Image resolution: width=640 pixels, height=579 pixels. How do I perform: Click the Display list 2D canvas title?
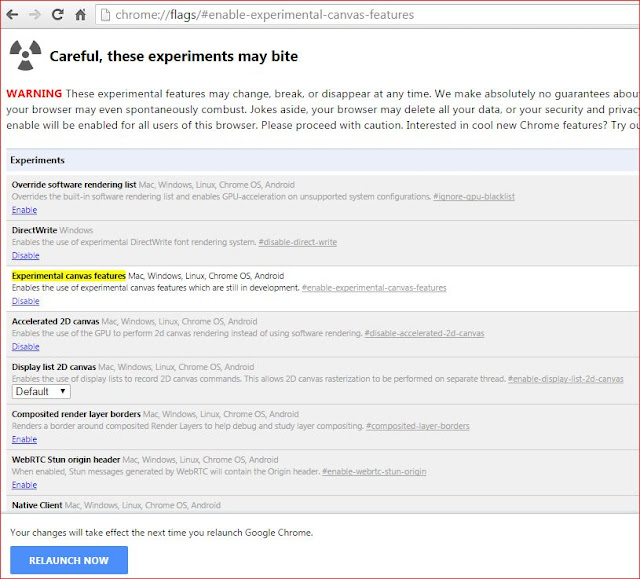pos(54,367)
